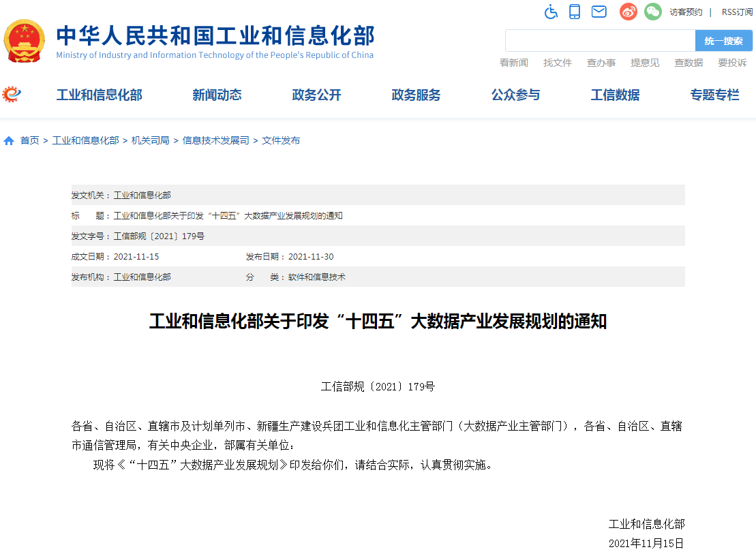Click the 成文日期 2021-11-15 value

pyautogui.click(x=136, y=257)
